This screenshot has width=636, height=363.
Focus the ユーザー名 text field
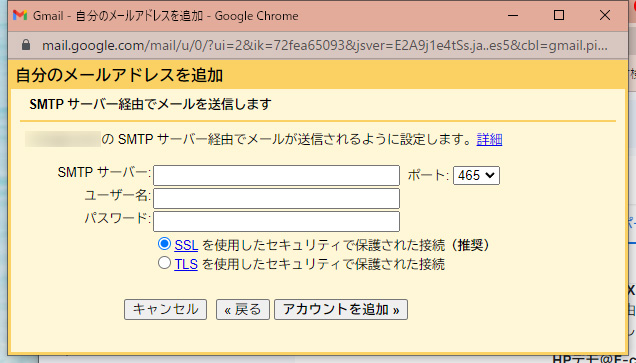tap(276, 198)
